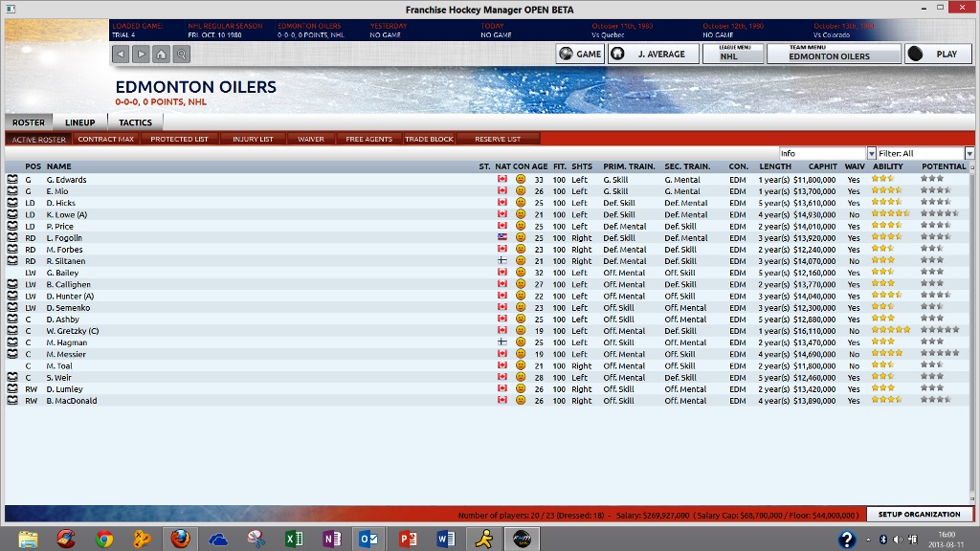Click the roster list vertical scrollbar
The width and height of the screenshot is (980, 551).
(972, 331)
